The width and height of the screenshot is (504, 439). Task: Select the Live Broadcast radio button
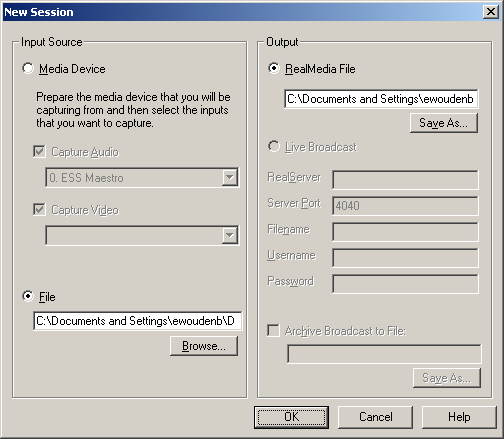point(274,147)
